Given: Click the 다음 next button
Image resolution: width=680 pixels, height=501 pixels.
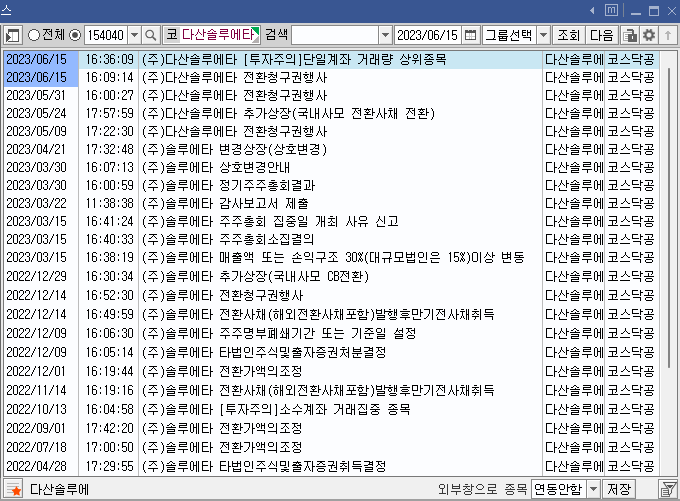Looking at the screenshot, I should (602, 35).
